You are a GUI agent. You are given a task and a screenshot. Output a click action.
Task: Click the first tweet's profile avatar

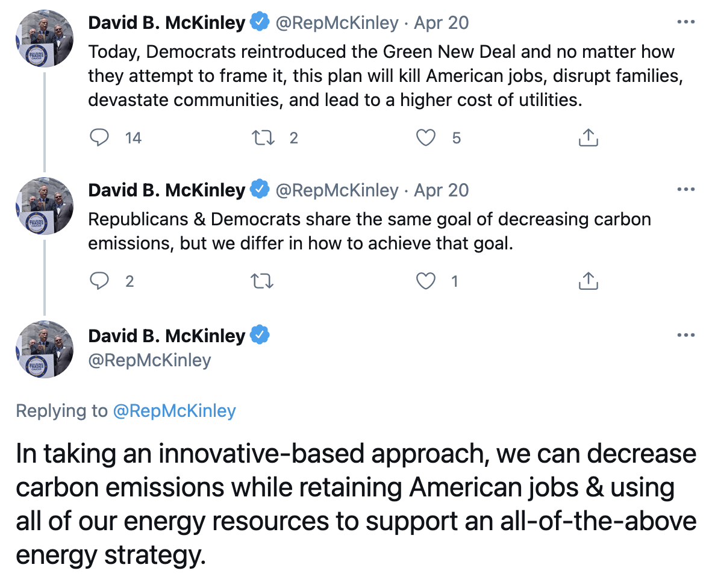[x=44, y=39]
